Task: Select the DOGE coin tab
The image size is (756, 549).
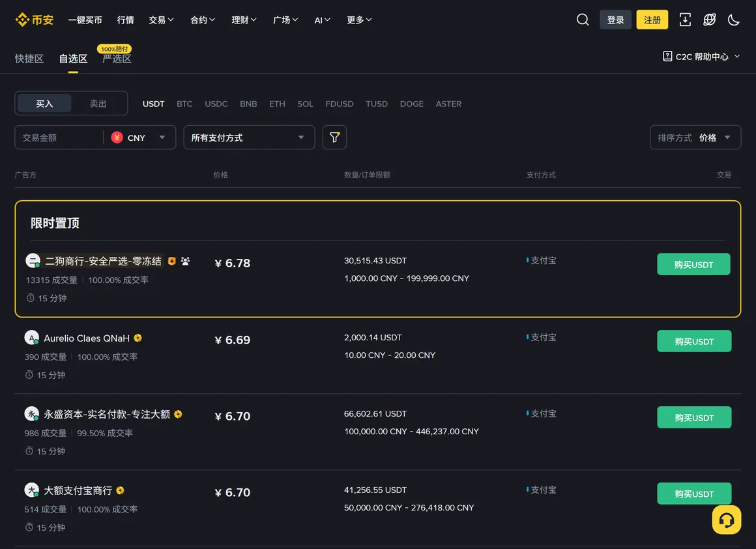Action: point(411,104)
